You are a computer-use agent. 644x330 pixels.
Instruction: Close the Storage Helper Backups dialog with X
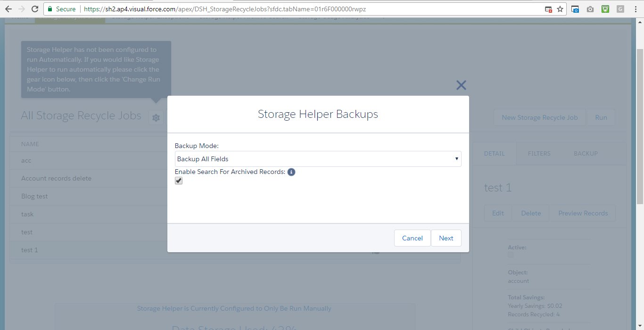(461, 85)
